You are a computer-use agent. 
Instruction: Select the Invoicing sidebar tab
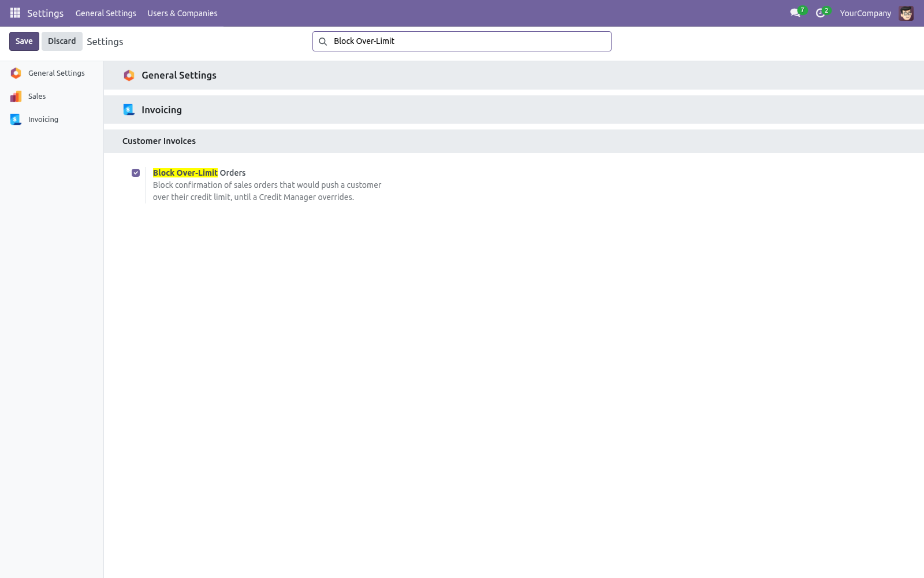pyautogui.click(x=52, y=120)
